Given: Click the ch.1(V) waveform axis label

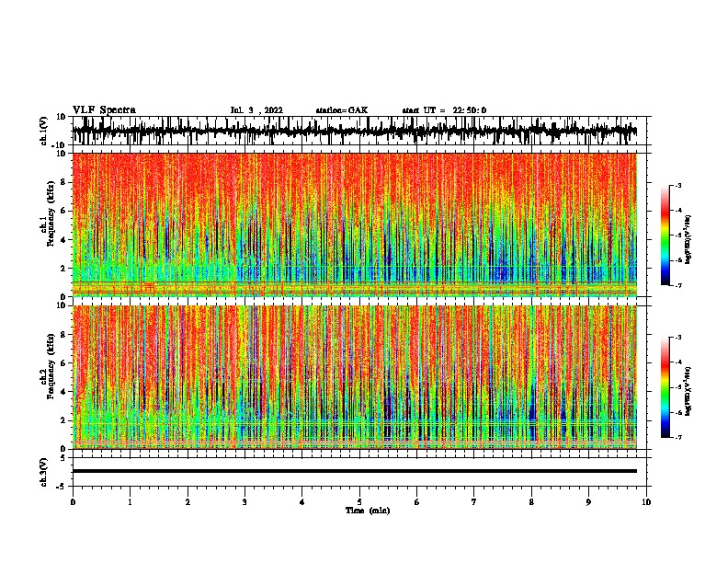Looking at the screenshot, I should [x=44, y=131].
